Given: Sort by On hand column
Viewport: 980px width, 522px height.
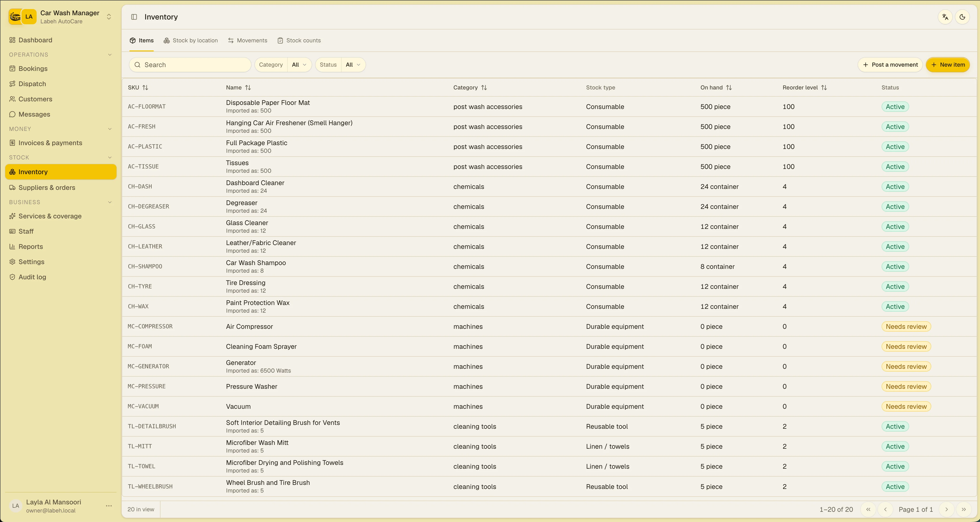Looking at the screenshot, I should 716,88.
